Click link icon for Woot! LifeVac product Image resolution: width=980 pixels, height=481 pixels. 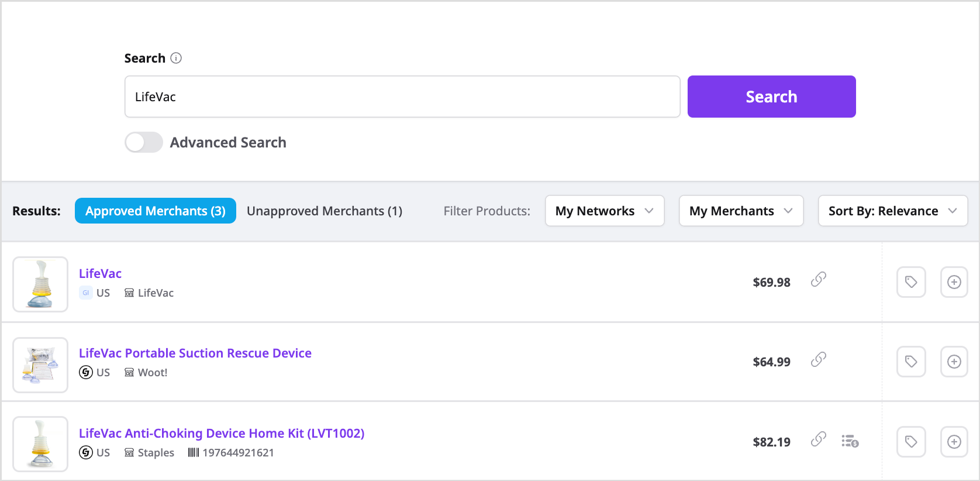[819, 359]
